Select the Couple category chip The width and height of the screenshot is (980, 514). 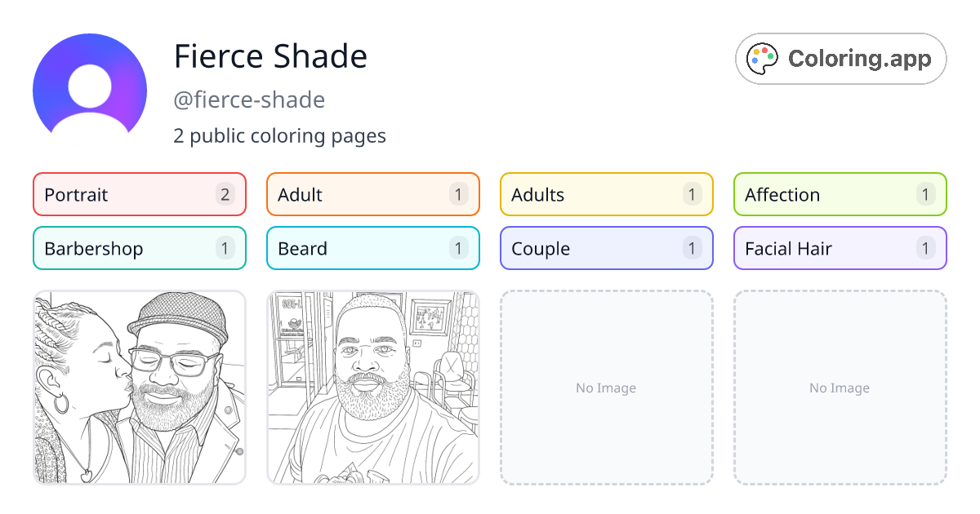pyautogui.click(x=606, y=248)
